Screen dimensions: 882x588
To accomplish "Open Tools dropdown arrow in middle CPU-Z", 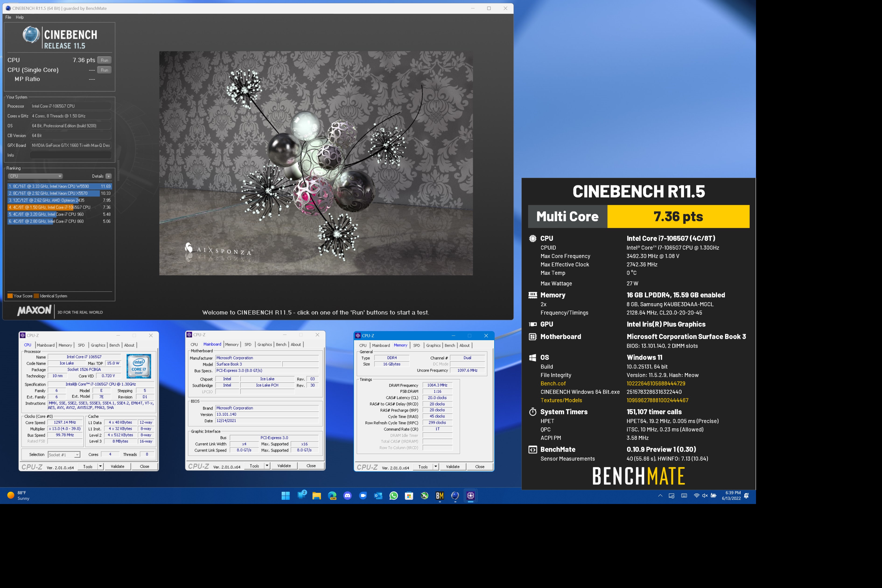I will (x=267, y=465).
